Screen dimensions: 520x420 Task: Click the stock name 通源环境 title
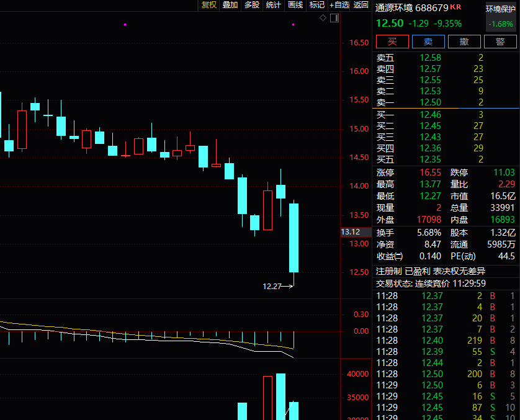point(394,8)
